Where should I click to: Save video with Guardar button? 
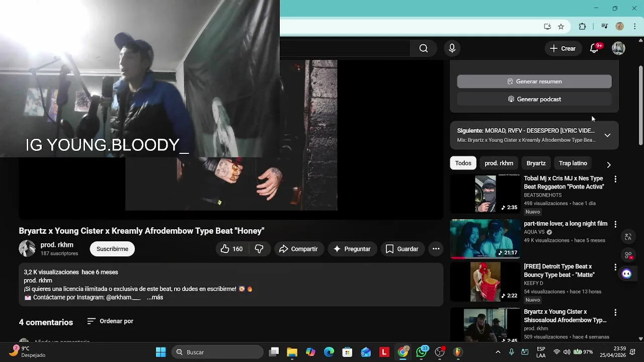coord(402,249)
